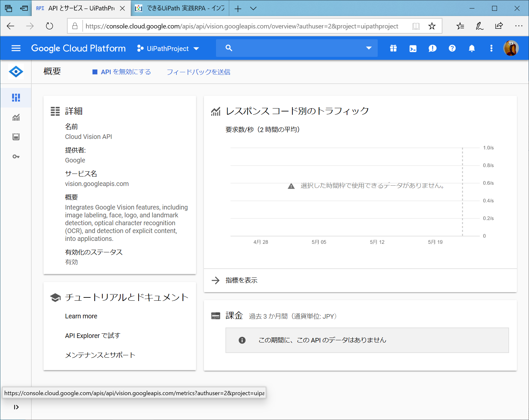This screenshot has height=420, width=529.
Task: Open the navigation hamburger menu
Action: pos(16,48)
